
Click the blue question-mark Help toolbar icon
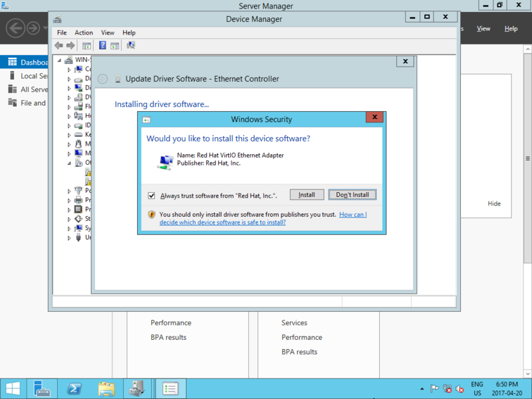pyautogui.click(x=102, y=45)
